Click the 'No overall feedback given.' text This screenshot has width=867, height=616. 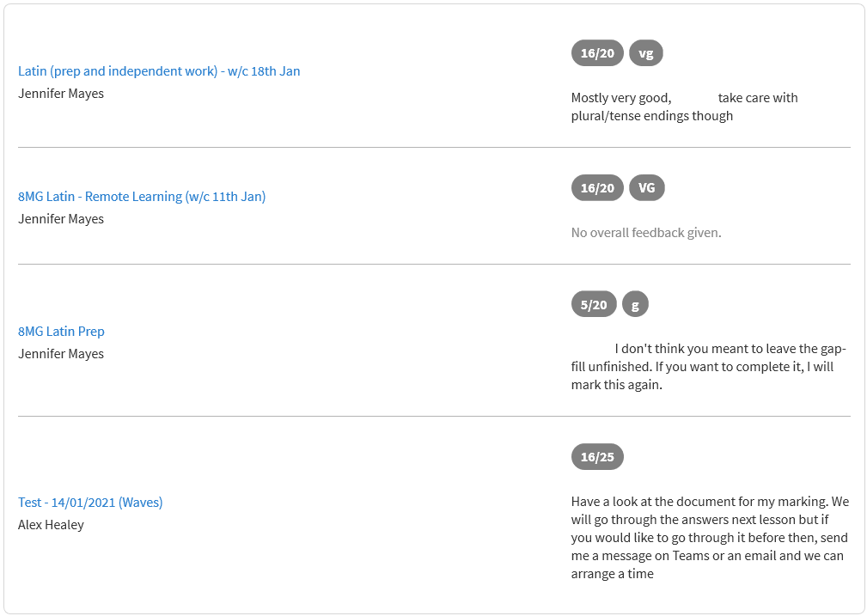point(646,233)
